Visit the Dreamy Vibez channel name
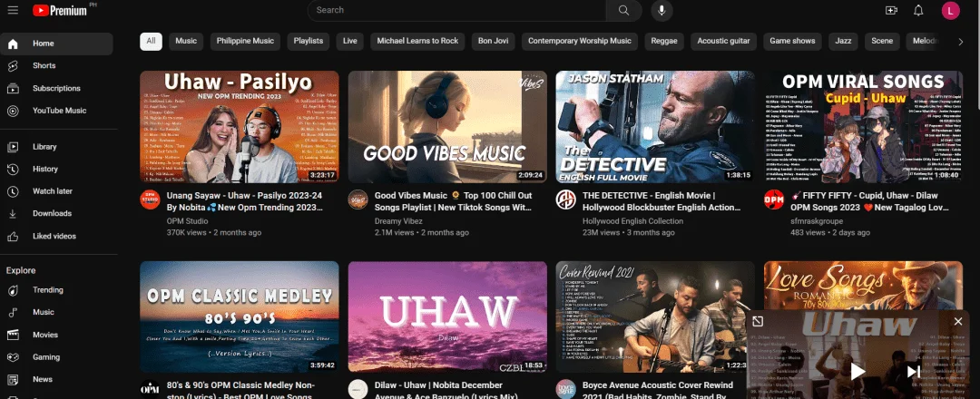The height and width of the screenshot is (399, 980). point(398,221)
